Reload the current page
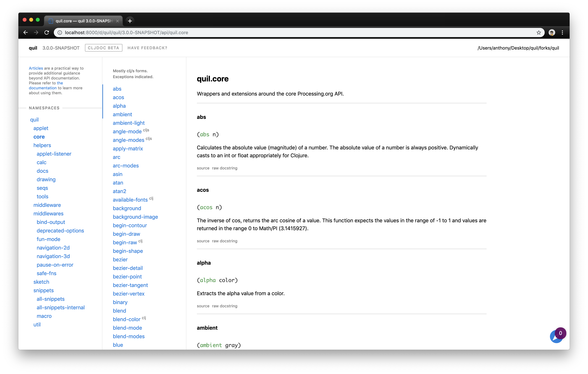 47,33
